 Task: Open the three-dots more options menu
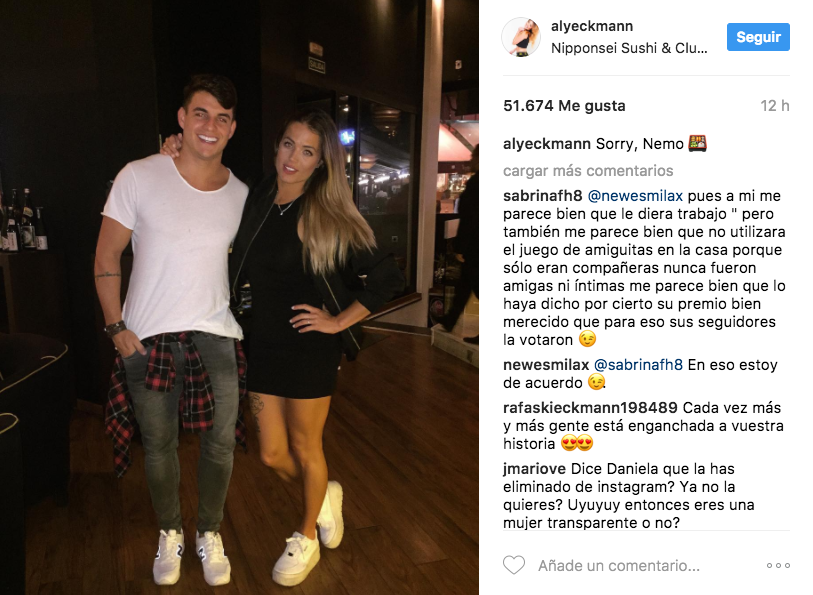[778, 565]
